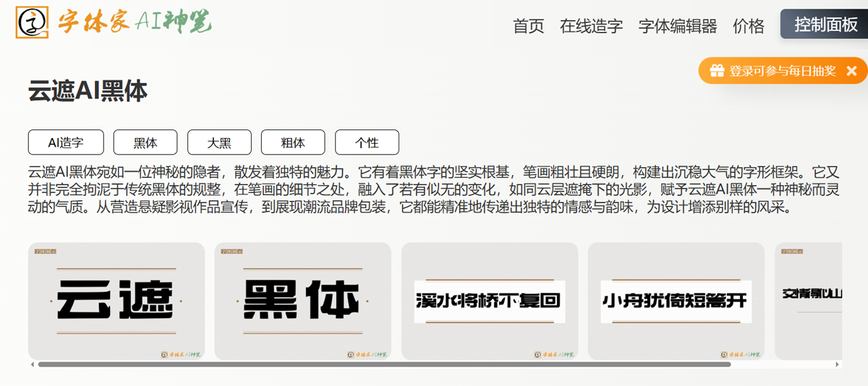Go to the 首页 home page
This screenshot has height=386, width=868.
528,26
